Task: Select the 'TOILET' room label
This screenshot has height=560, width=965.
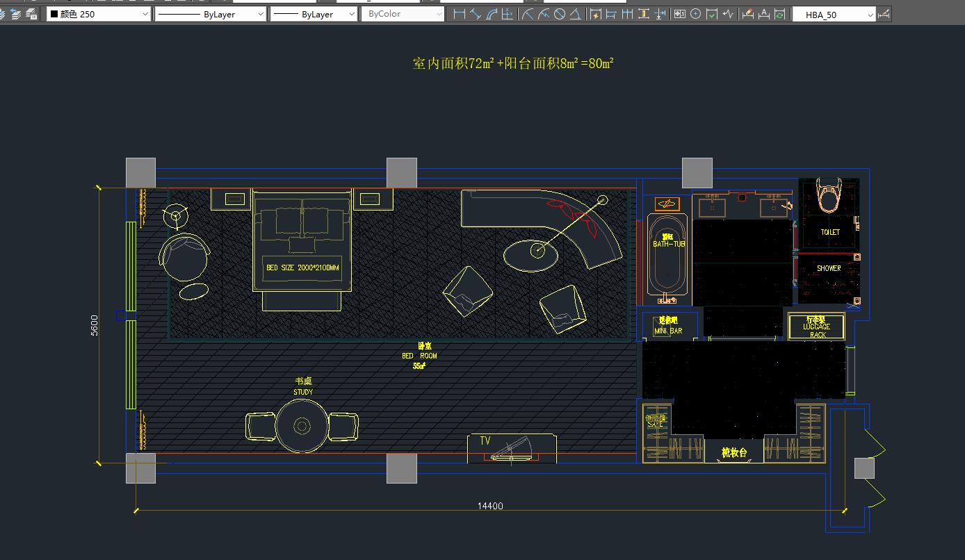Action: click(830, 232)
